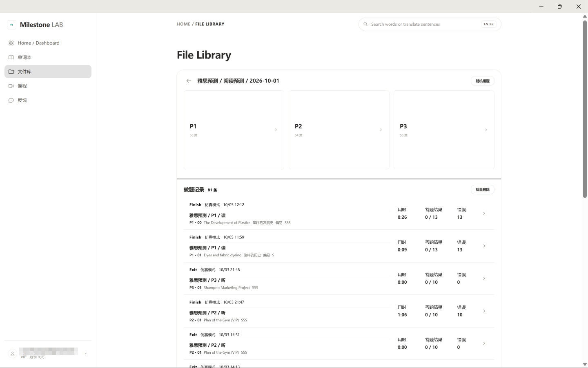
Task: Expand the record for The Development of Plastics
Action: click(484, 213)
